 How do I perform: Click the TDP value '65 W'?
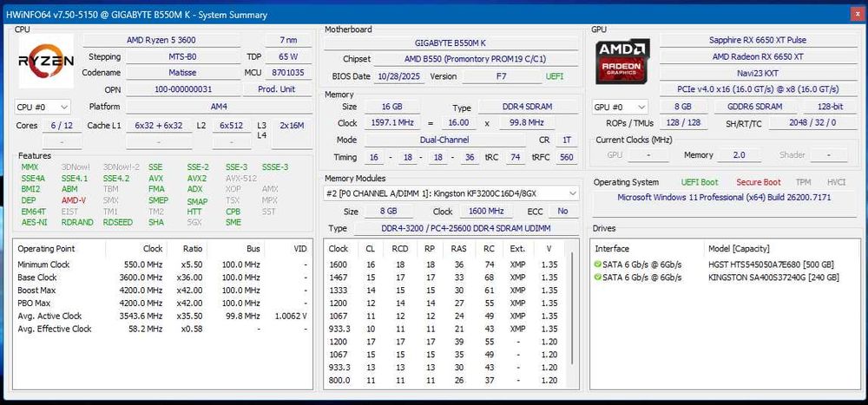point(288,56)
